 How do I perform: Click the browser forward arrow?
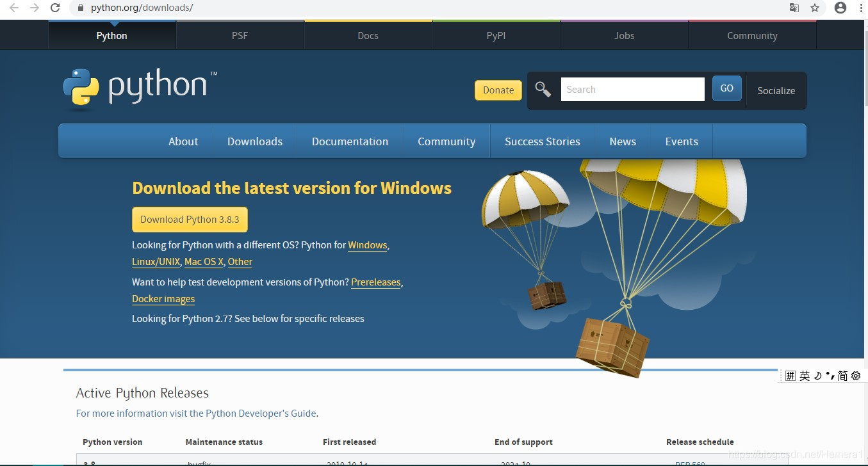35,8
